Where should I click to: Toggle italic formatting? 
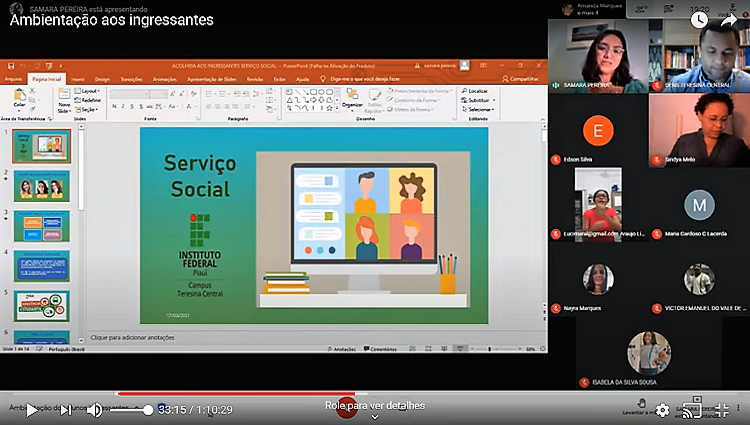coord(123,106)
